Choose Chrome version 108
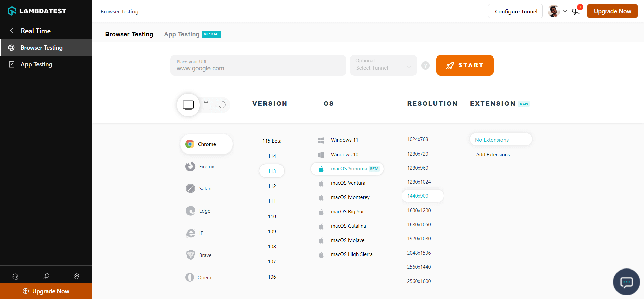Image resolution: width=644 pixels, height=299 pixels. (x=272, y=247)
